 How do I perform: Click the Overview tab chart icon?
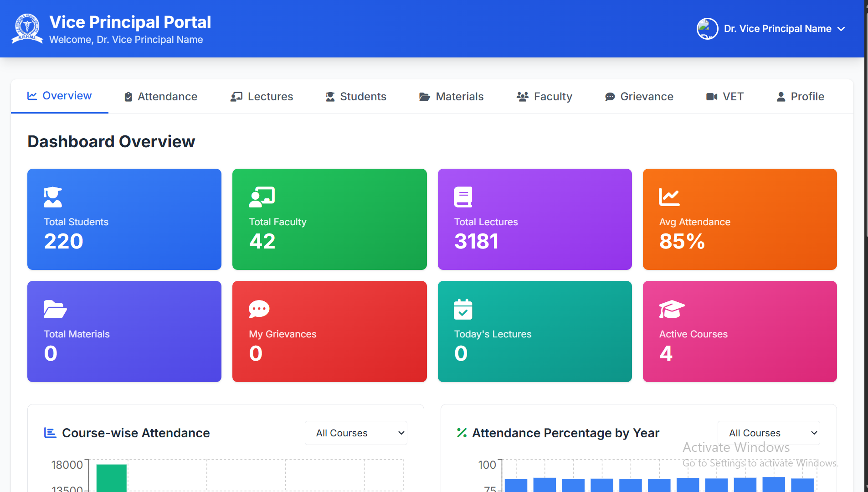32,96
